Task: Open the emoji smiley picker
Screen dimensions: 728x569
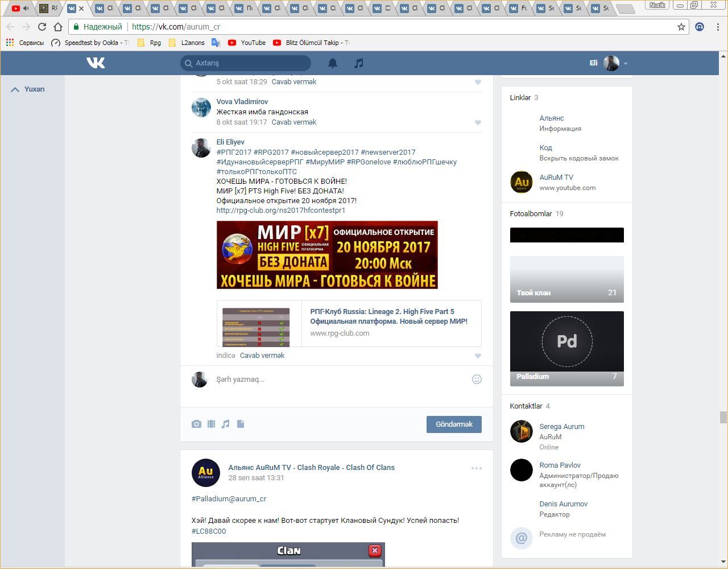Action: [477, 379]
